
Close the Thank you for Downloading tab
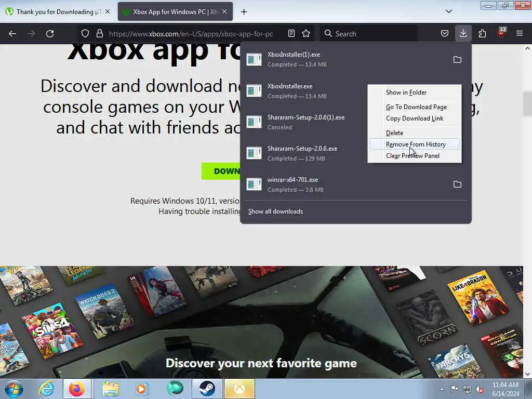click(108, 11)
